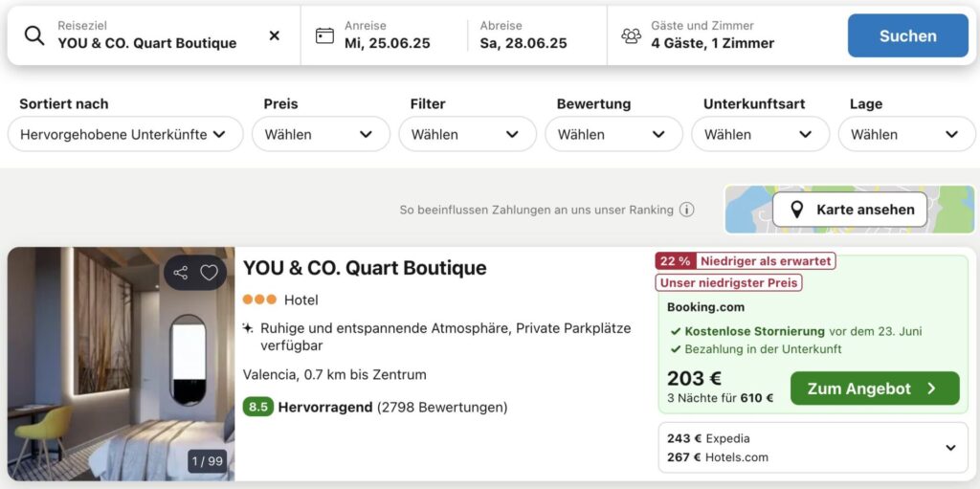The height and width of the screenshot is (489, 980).
Task: Open the Unterkunftsart dropdown
Action: point(760,134)
